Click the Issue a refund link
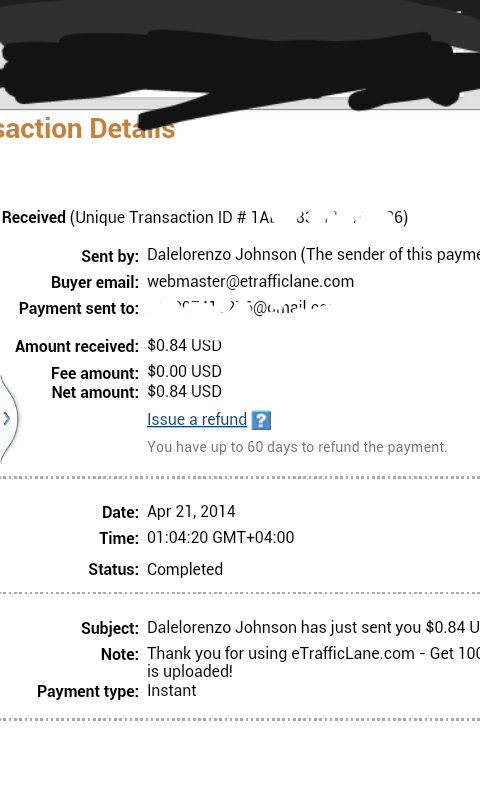This screenshot has height=800, width=480. coord(197,419)
